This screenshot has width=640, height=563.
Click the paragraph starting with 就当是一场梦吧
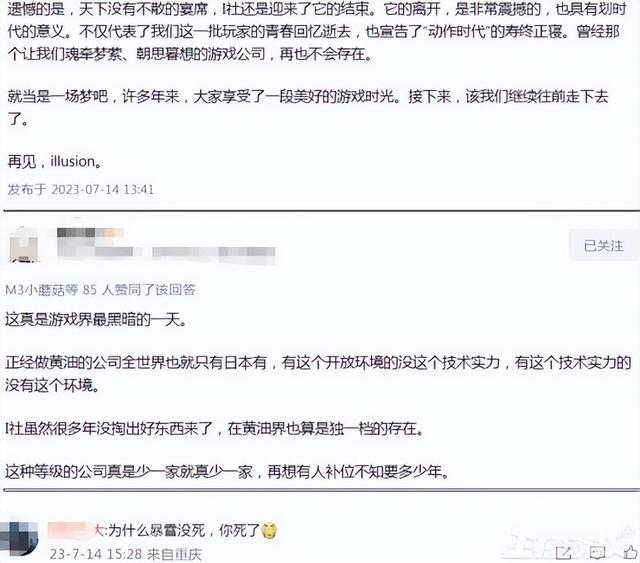[308, 108]
